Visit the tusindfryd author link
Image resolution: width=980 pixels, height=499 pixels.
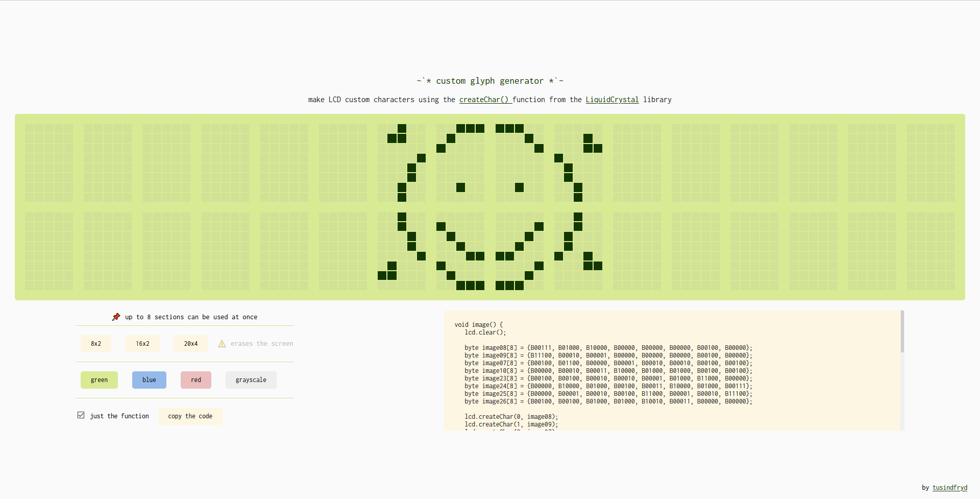pos(949,488)
